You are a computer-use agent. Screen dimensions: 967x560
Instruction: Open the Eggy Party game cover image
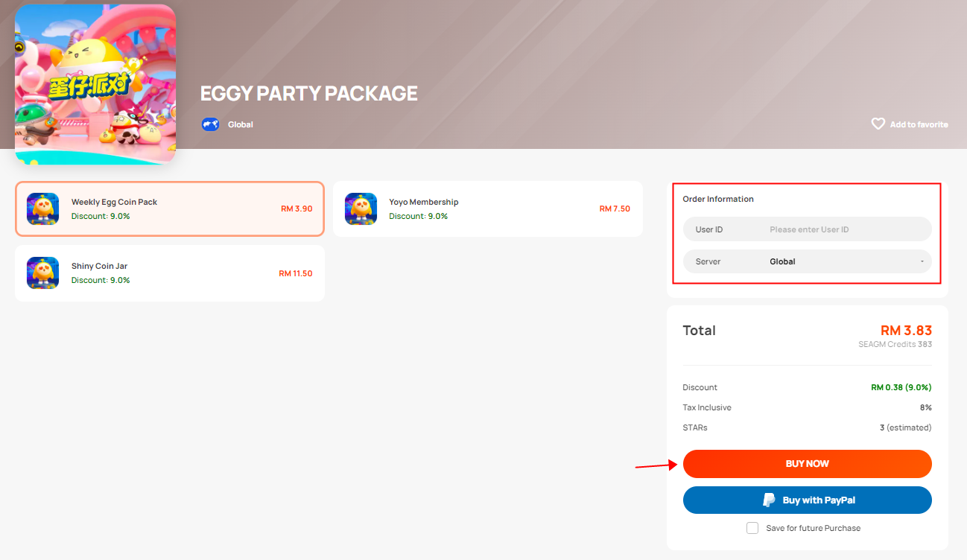pyautogui.click(x=95, y=84)
